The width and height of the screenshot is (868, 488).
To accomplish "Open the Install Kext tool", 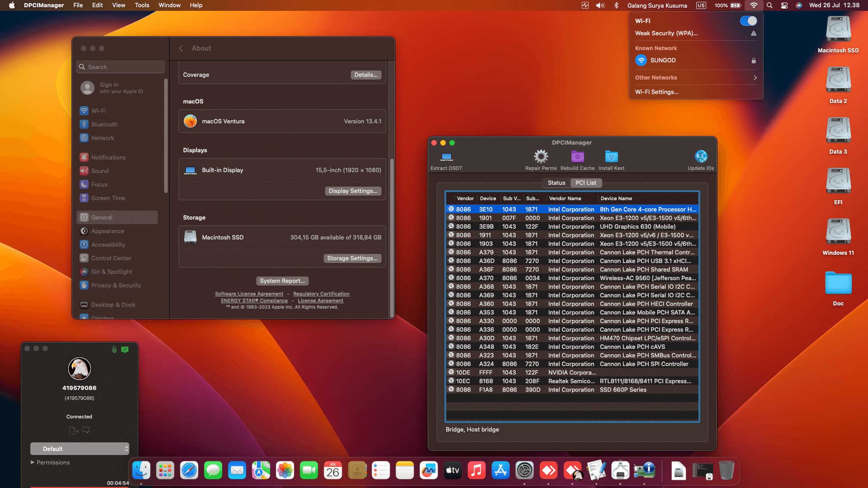I will click(611, 159).
